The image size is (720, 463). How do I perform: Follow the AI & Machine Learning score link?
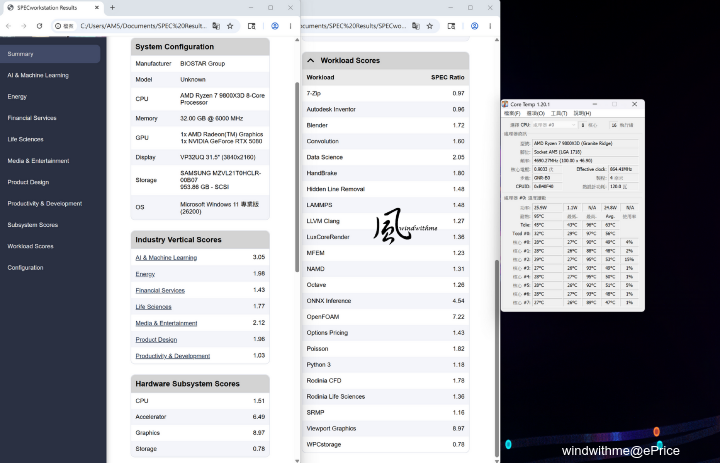pyautogui.click(x=166, y=258)
